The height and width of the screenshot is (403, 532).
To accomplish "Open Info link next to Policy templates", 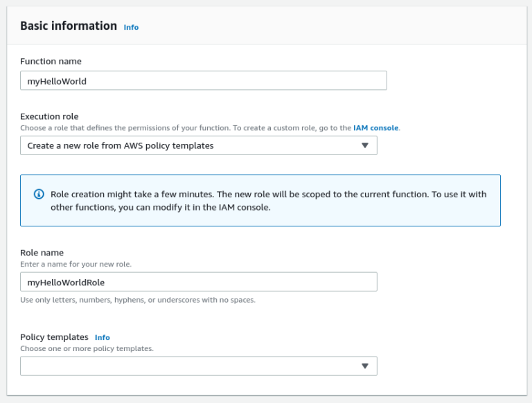I will 103,337.
